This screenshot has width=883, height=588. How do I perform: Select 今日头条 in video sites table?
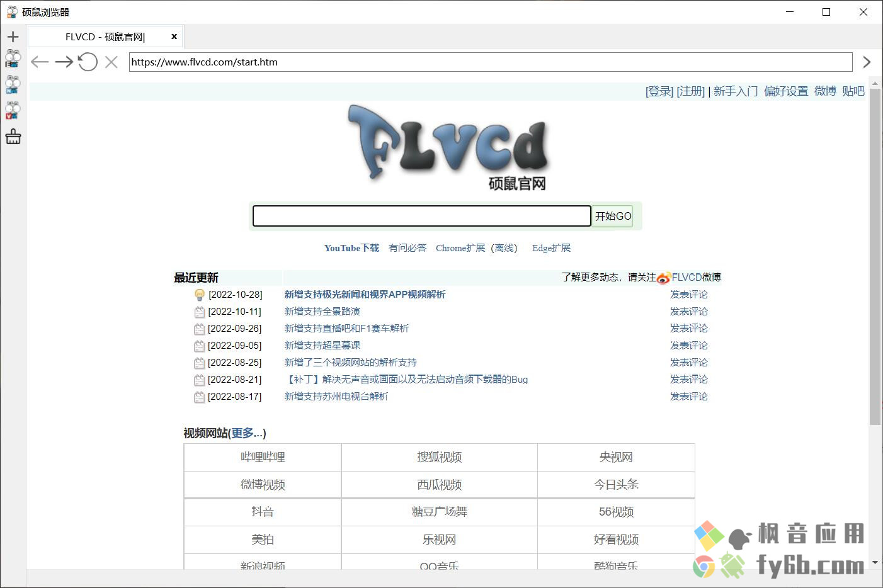click(616, 485)
